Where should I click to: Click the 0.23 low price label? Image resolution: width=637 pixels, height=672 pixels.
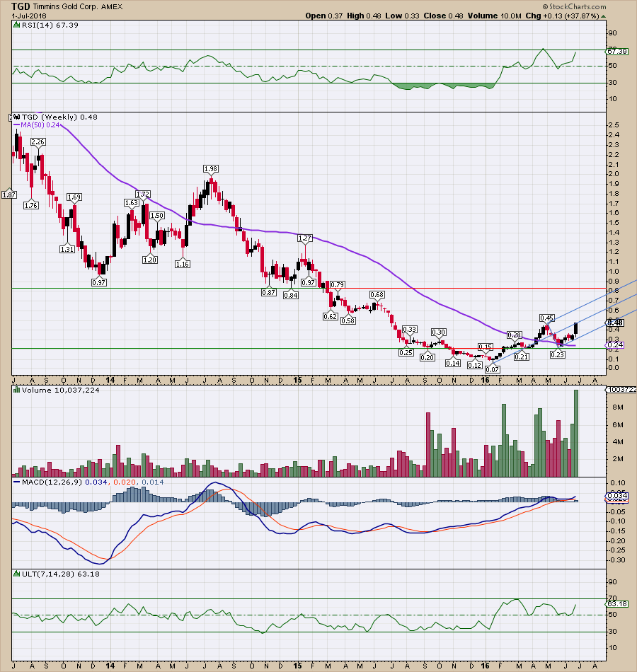tap(557, 354)
